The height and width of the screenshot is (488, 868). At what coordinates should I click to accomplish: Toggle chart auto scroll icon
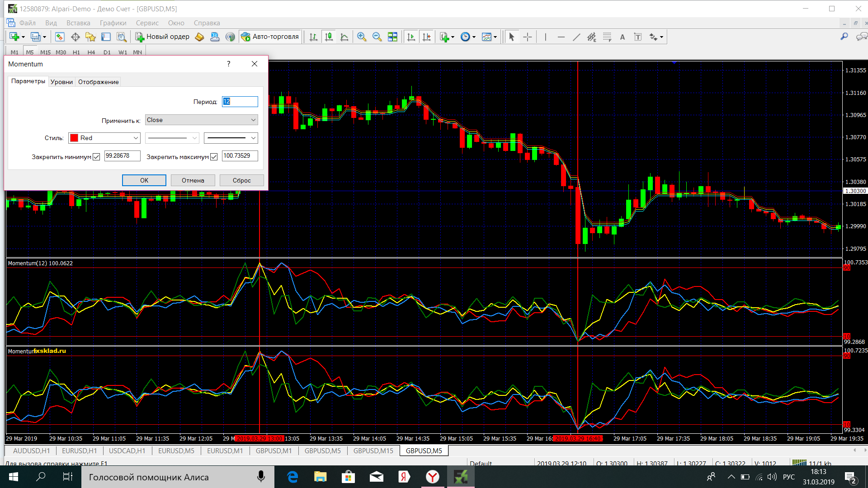[410, 37]
